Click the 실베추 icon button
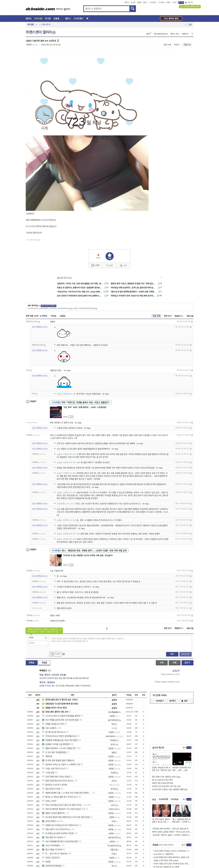The height and width of the screenshot is (868, 219). (96, 265)
